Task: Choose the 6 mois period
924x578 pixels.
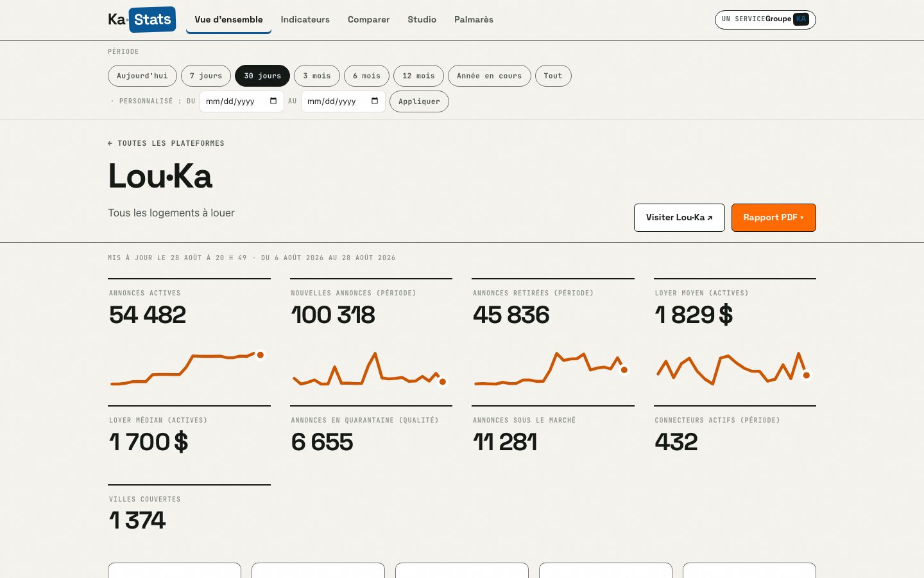Action: click(366, 76)
